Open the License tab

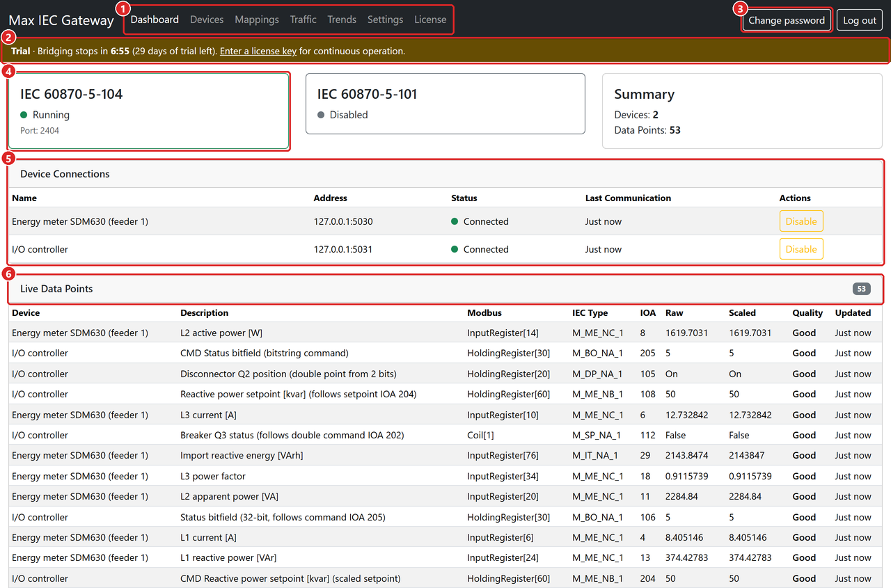point(430,19)
